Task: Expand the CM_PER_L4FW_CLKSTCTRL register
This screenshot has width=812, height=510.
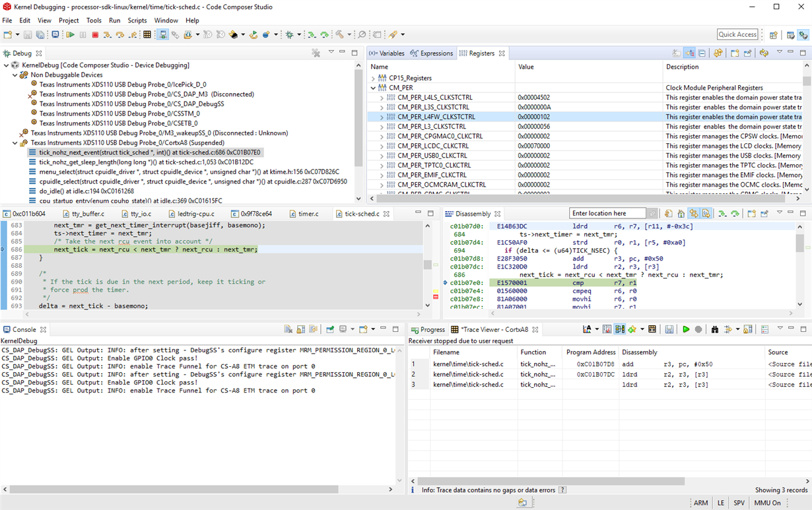Action: [382, 117]
